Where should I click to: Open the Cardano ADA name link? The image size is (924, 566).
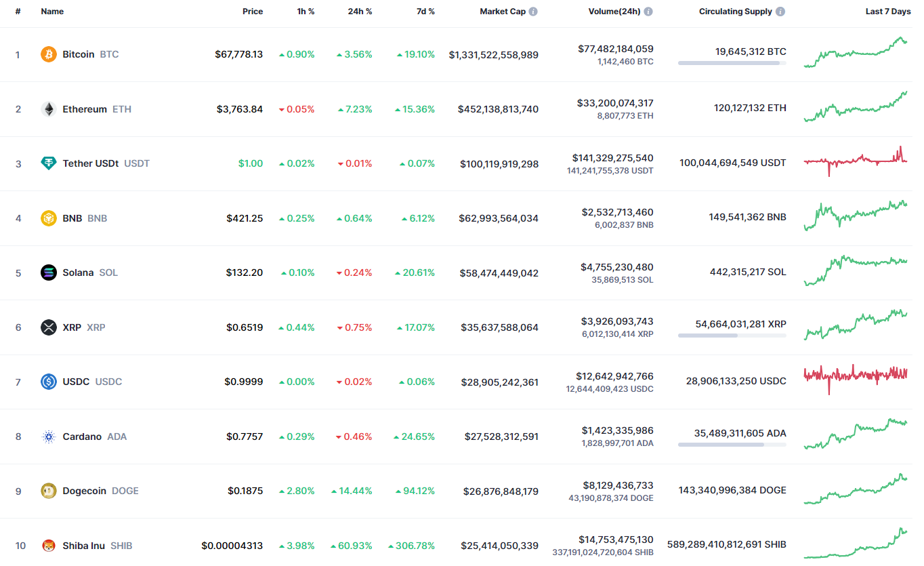click(82, 437)
